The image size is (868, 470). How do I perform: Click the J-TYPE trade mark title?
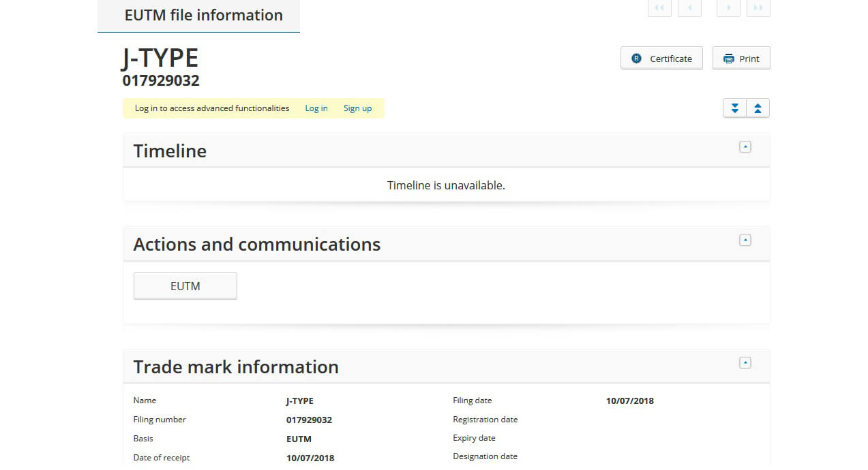point(160,59)
